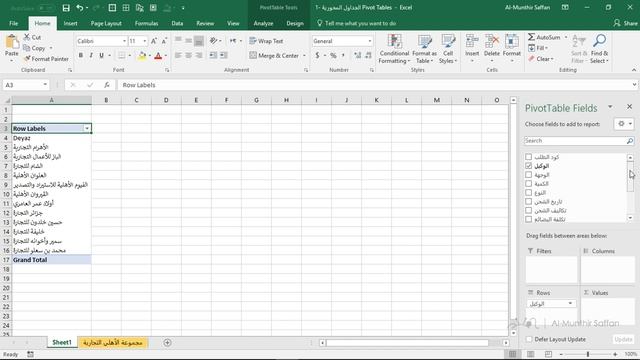Open PivotTable Fields tools gear menu
The image size is (640, 360).
(x=624, y=124)
